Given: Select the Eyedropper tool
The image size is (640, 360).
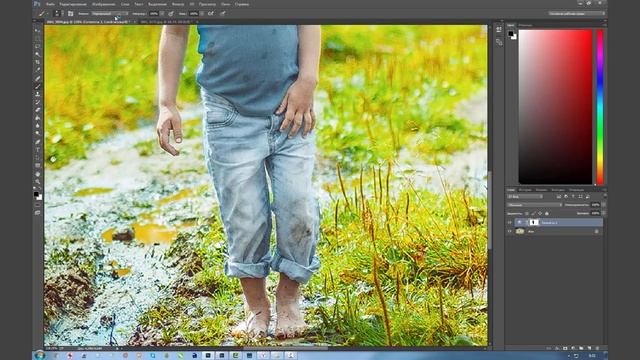Looking at the screenshot, I should pos(38,70).
